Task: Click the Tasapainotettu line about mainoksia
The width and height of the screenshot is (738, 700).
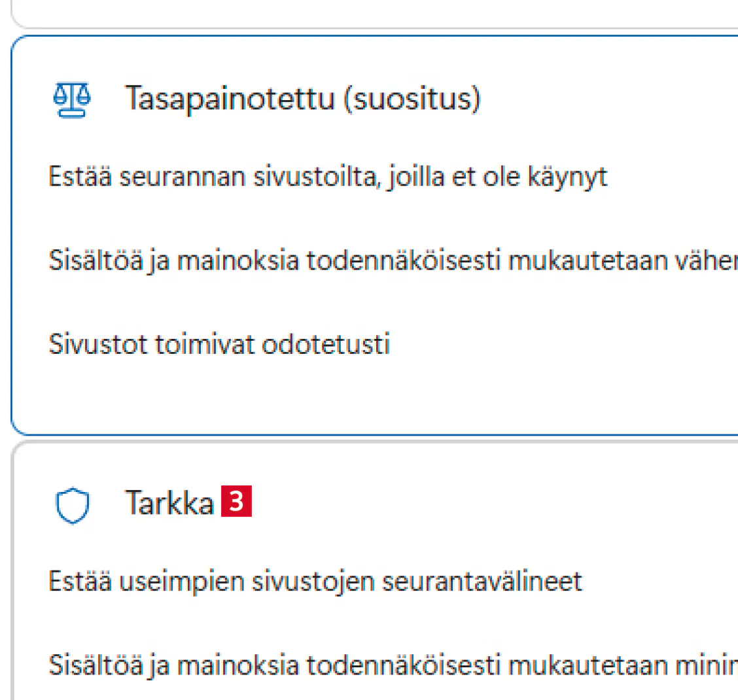Action: [393, 261]
